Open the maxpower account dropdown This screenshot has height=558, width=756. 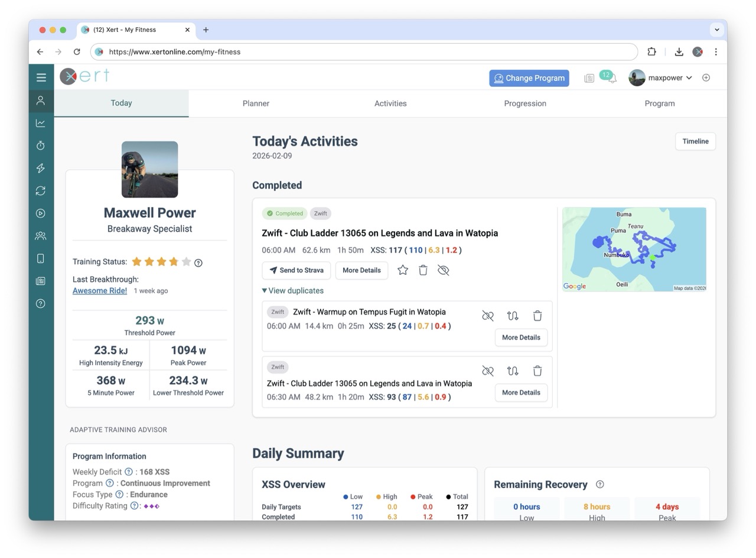coord(661,78)
